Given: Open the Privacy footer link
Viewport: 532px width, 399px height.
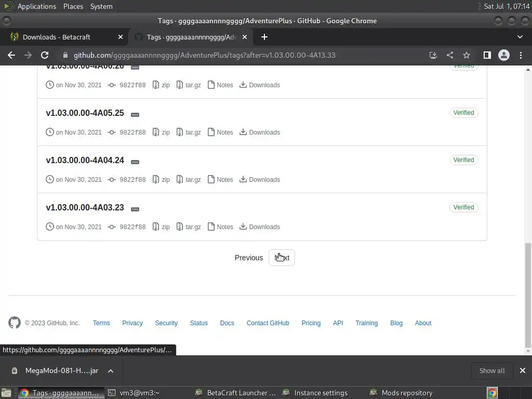Looking at the screenshot, I should (132, 323).
